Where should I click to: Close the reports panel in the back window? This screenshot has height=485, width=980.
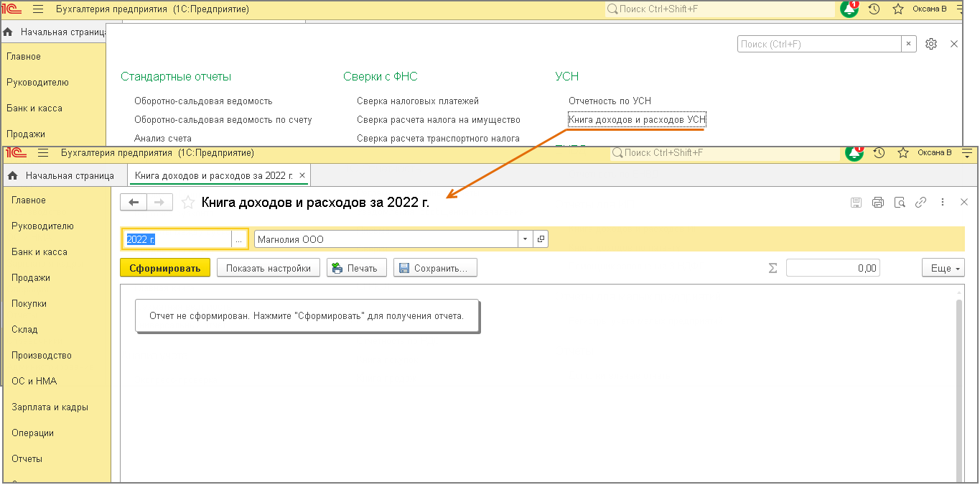954,44
